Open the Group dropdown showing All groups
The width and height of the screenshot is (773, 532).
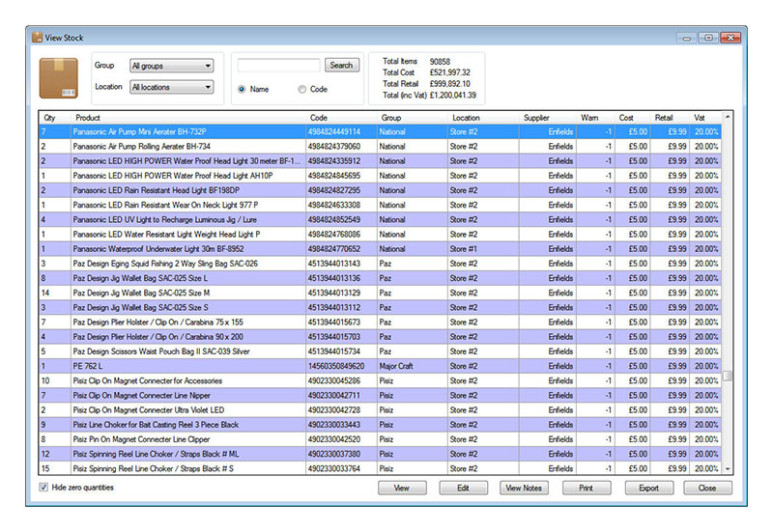click(x=172, y=66)
